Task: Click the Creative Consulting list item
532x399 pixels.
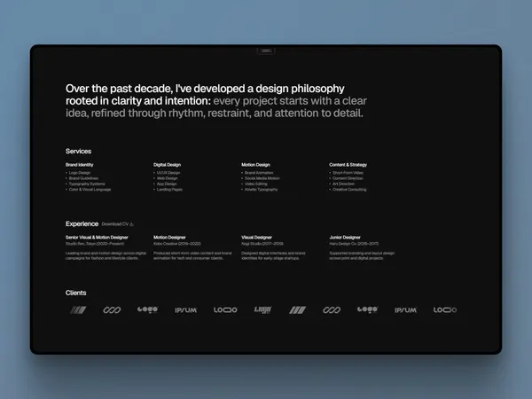Action: tap(349, 190)
